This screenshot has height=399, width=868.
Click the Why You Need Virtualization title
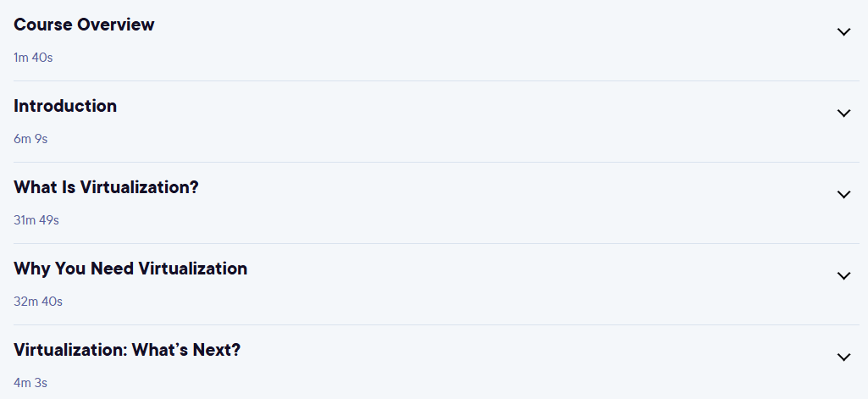(x=130, y=269)
